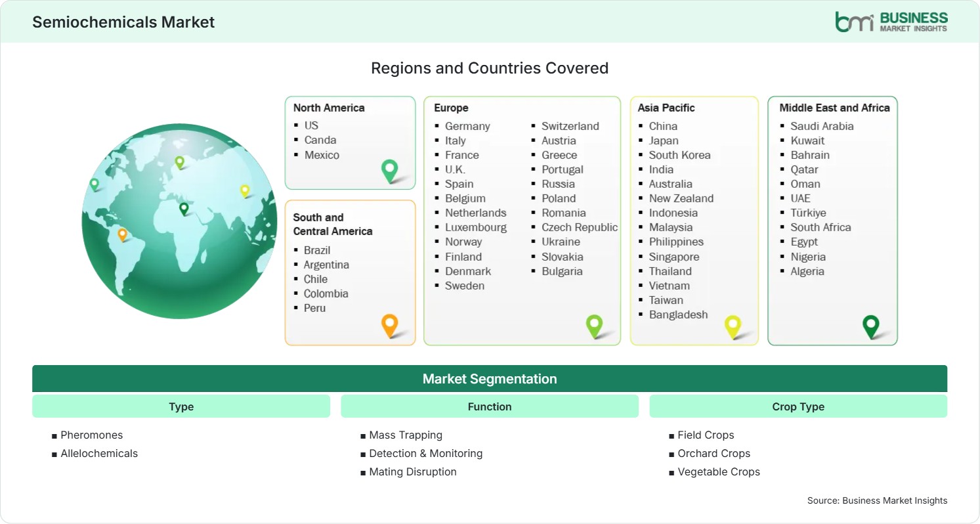Click the South and Central America heading
The height and width of the screenshot is (524, 980).
(x=333, y=224)
